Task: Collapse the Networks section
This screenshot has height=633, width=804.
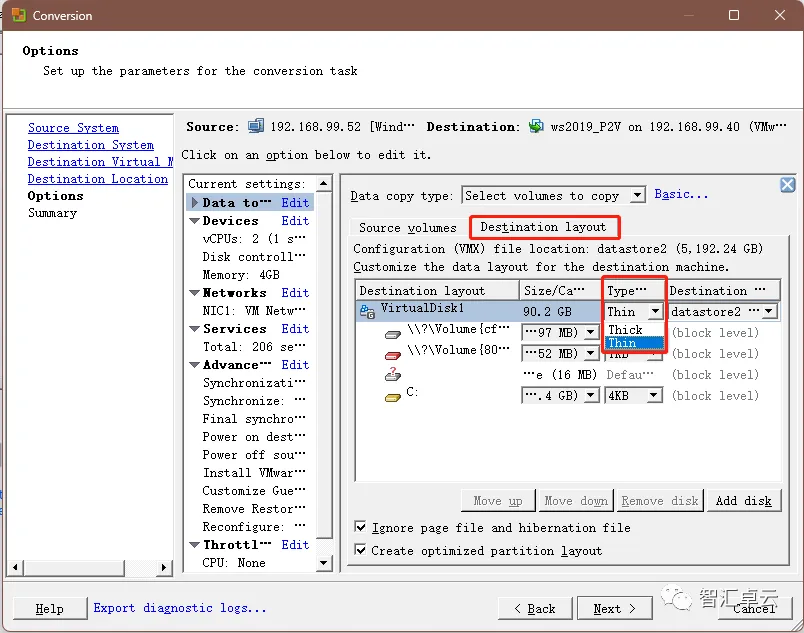Action: [194, 293]
